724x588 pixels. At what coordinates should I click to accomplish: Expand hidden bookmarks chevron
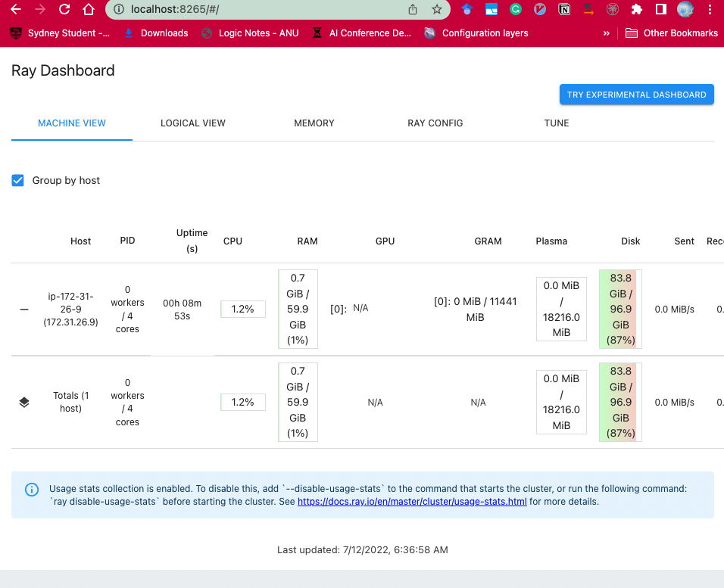[607, 33]
